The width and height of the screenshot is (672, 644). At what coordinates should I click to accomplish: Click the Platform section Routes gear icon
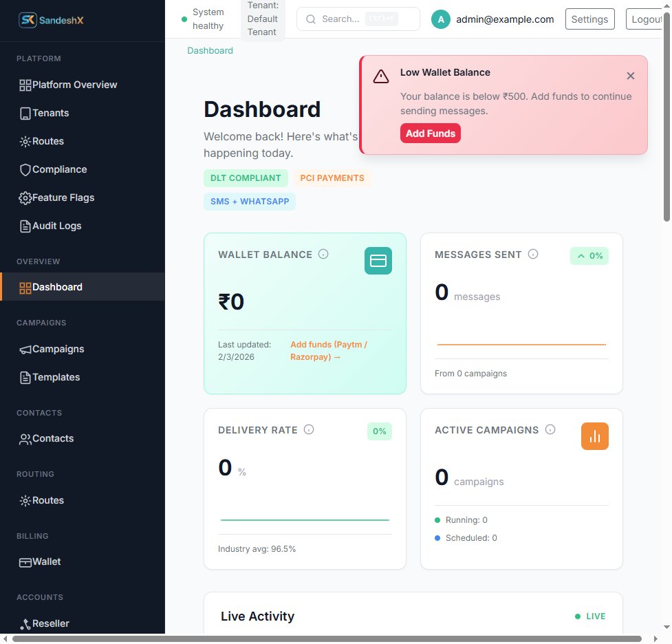pos(25,142)
